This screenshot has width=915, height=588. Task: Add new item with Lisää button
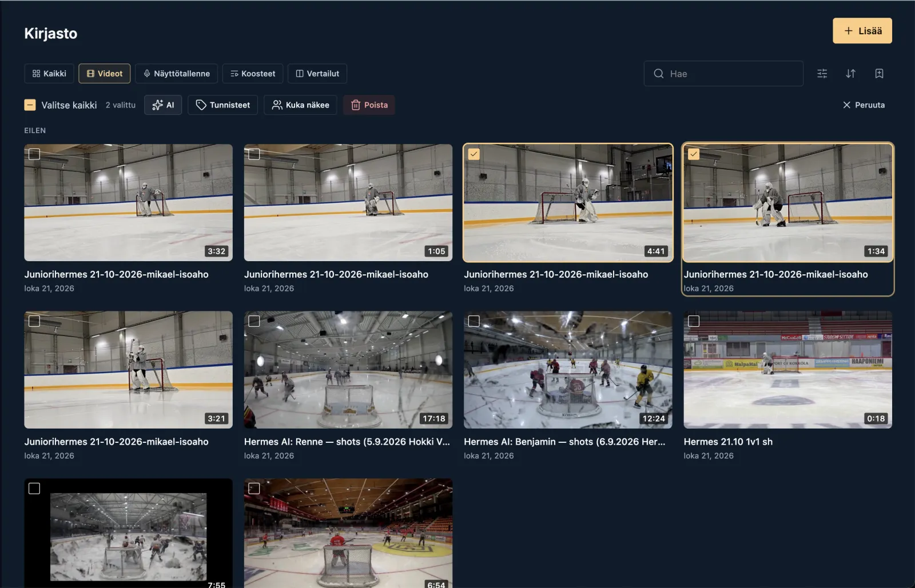(862, 31)
